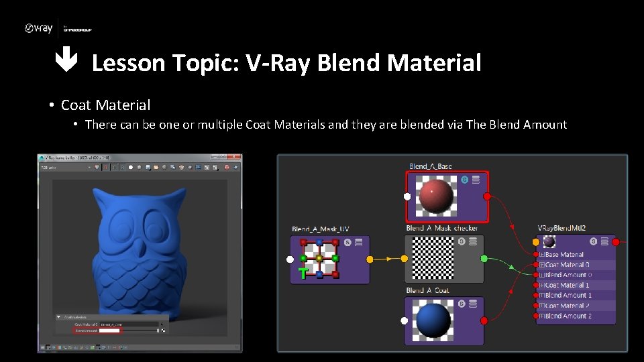Image resolution: width=644 pixels, height=362 pixels.
Task: Click green output port of Blend_A_Mask_checker
Action: tap(484, 258)
